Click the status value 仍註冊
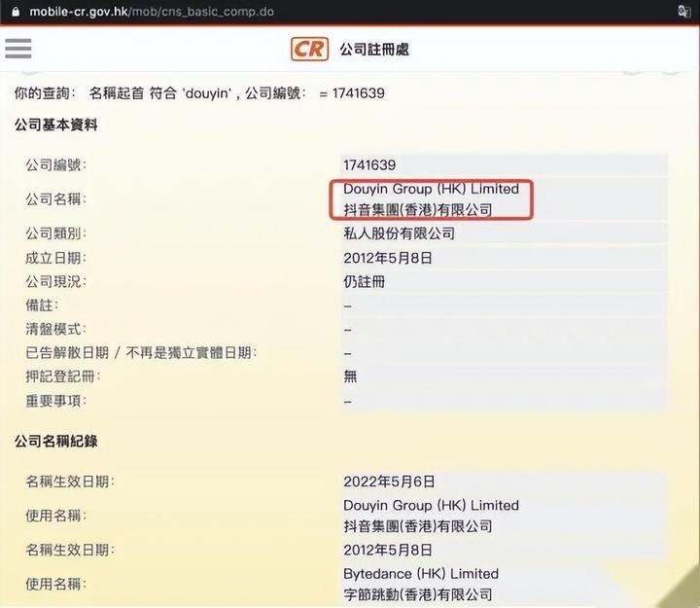 pyautogui.click(x=364, y=281)
